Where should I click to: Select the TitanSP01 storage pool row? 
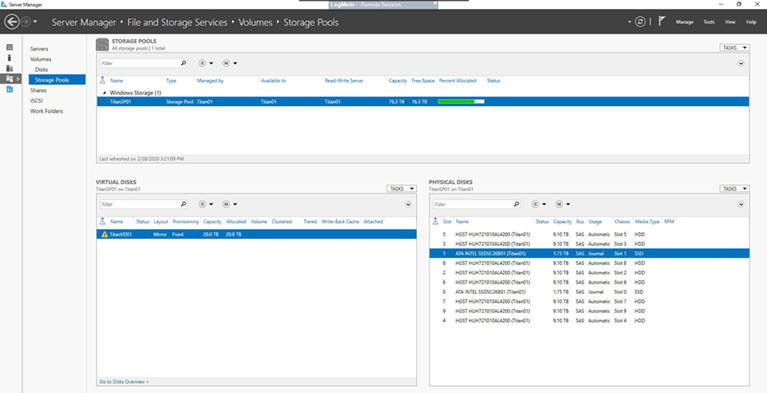423,101
